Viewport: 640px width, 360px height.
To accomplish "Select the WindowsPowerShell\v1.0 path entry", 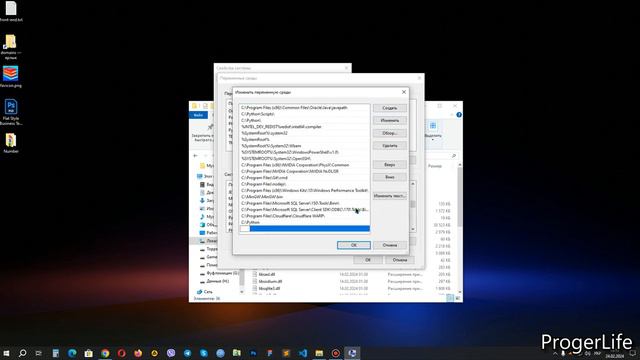I will click(x=304, y=152).
